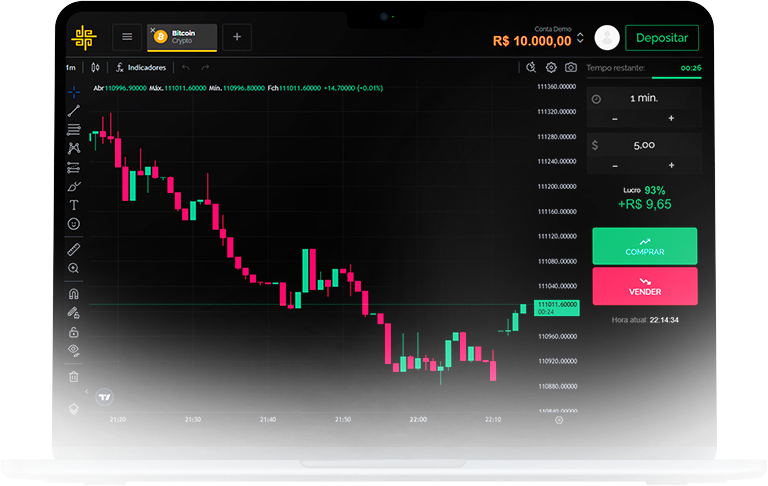Open the hamburger menu
The width and height of the screenshot is (768, 486).
[127, 37]
